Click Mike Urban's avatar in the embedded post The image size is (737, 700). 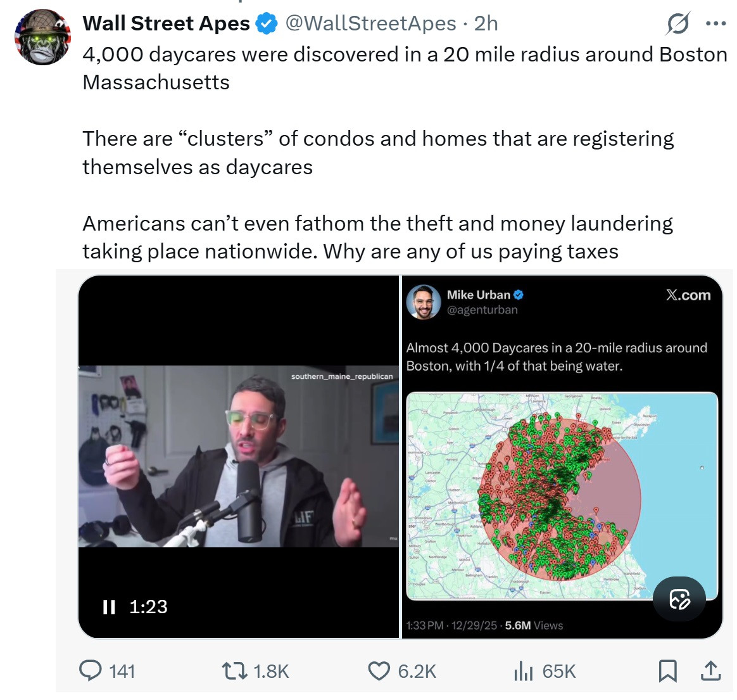pos(424,302)
